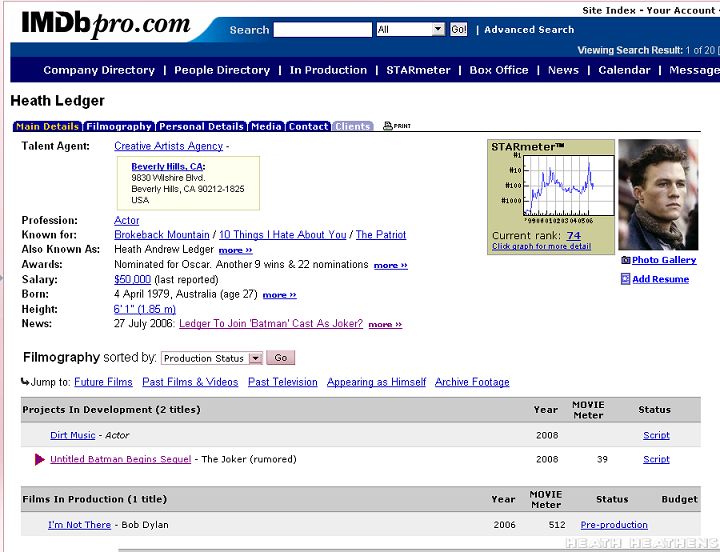Open the Box Office menu item
Image resolution: width=720 pixels, height=552 pixels.
(x=499, y=70)
